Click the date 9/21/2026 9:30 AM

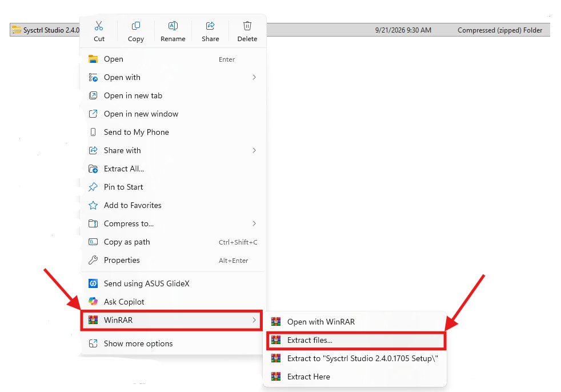(403, 30)
